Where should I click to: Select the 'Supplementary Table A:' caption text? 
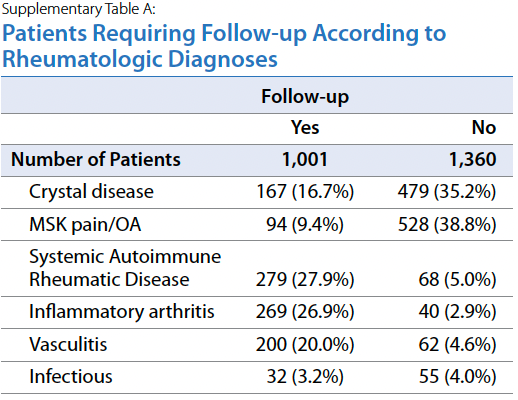pyautogui.click(x=79, y=9)
